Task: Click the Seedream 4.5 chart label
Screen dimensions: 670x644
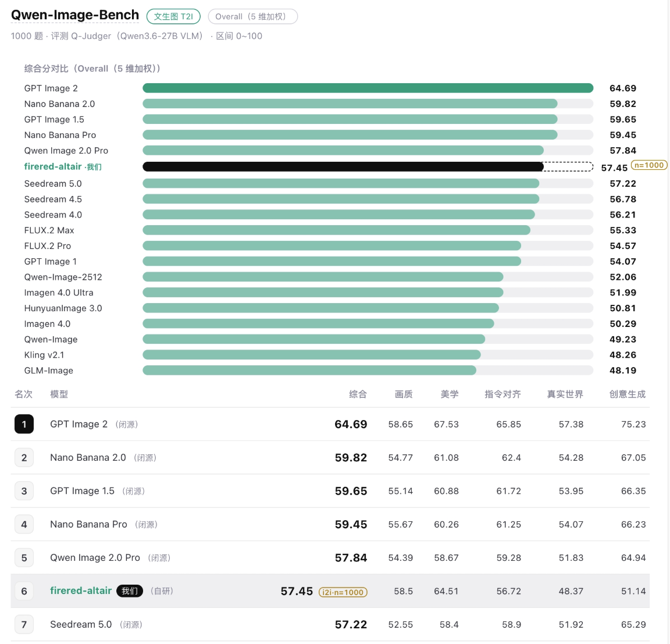Action: 53,199
